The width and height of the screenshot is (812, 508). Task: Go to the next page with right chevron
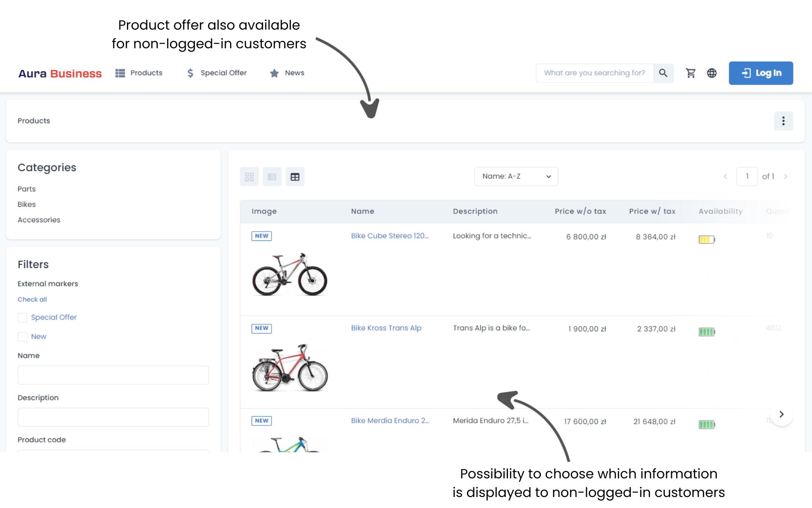pos(786,177)
